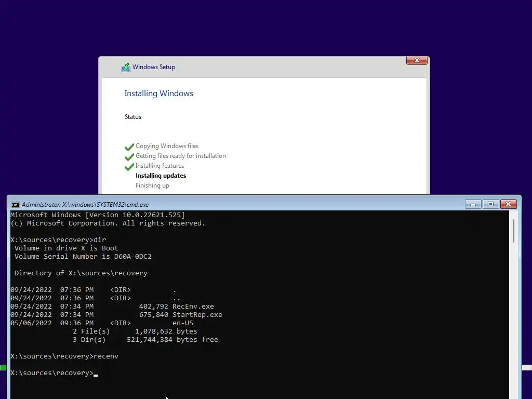Screen dimensions: 532x399
Task: Maximize the Administrator cmd.exe window
Action: point(490,204)
